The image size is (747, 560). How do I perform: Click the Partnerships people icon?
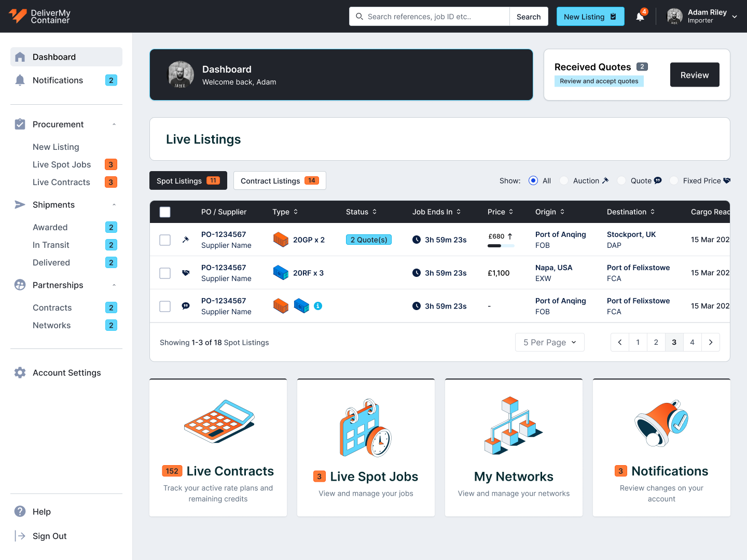click(x=20, y=285)
